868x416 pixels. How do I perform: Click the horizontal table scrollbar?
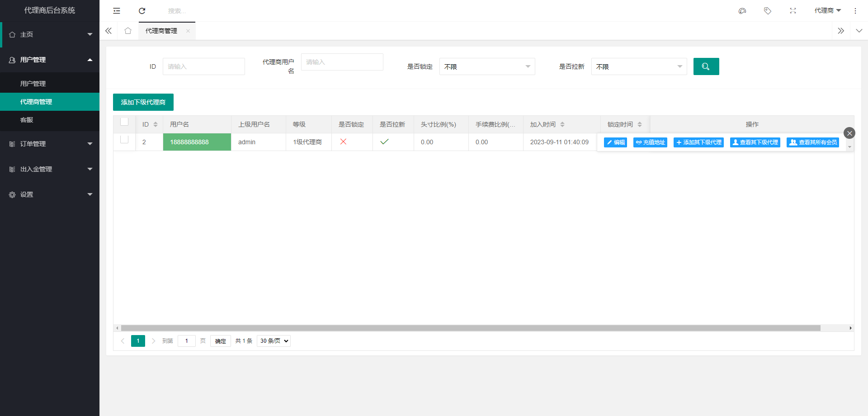470,328
